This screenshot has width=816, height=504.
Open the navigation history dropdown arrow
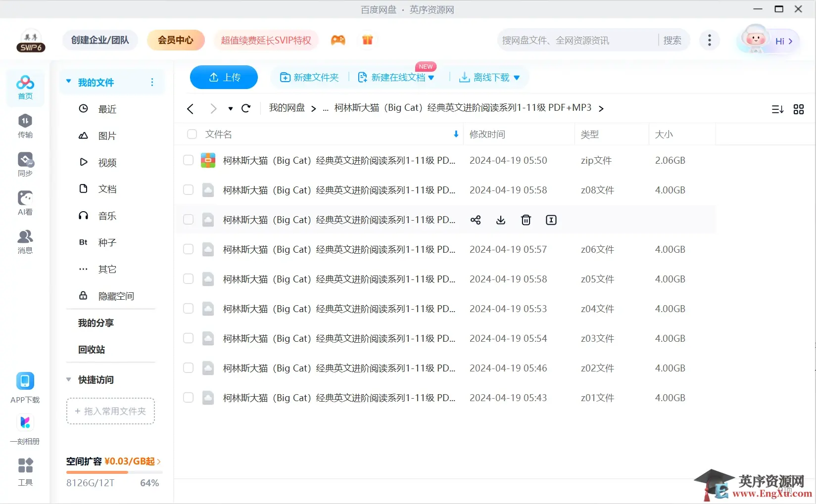click(231, 109)
